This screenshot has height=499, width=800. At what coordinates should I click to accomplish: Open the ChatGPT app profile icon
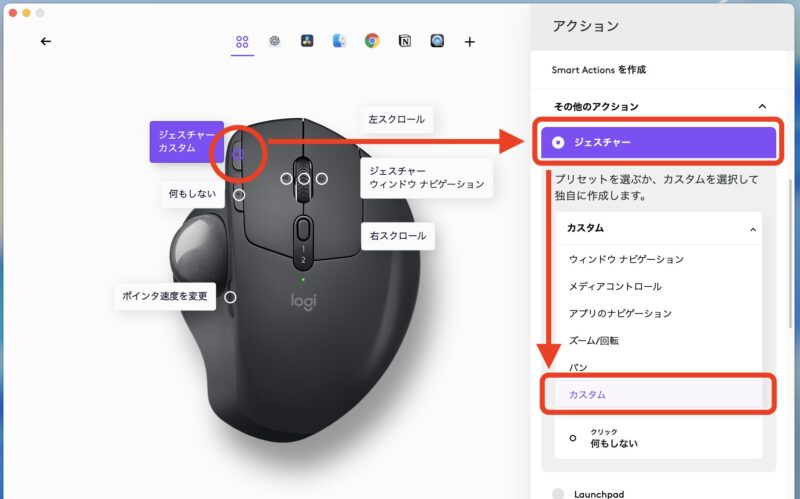(274, 41)
